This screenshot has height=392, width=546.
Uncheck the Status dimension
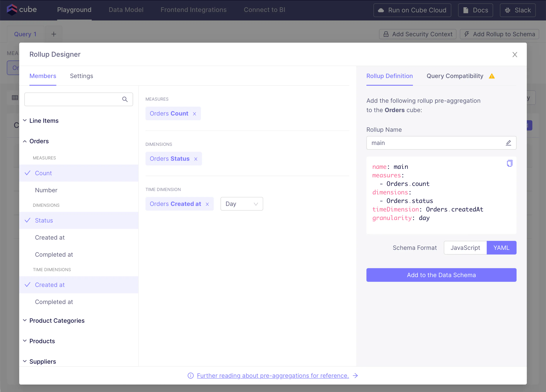pyautogui.click(x=44, y=220)
